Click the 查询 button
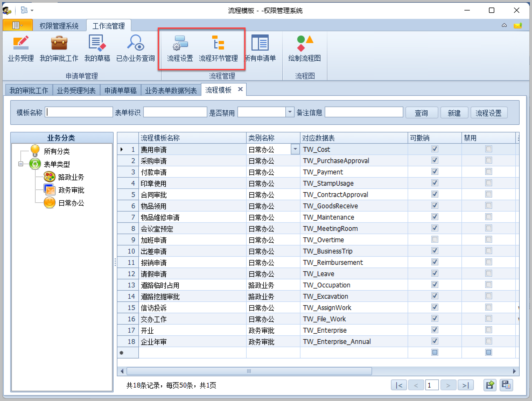The height and width of the screenshot is (401, 532). [421, 113]
